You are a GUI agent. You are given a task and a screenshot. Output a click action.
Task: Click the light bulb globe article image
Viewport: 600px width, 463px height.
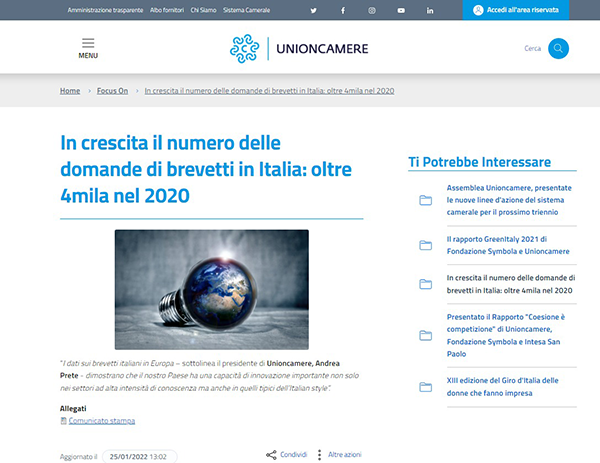[212, 289]
